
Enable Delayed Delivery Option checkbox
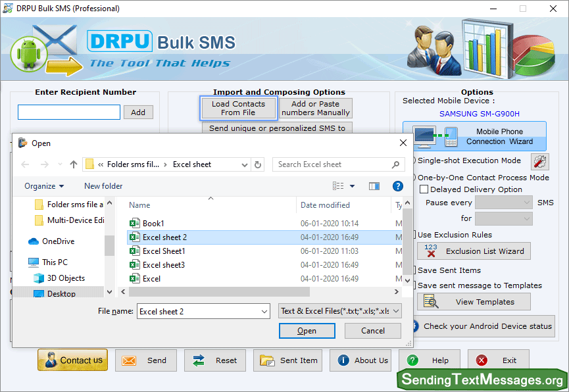click(x=424, y=189)
